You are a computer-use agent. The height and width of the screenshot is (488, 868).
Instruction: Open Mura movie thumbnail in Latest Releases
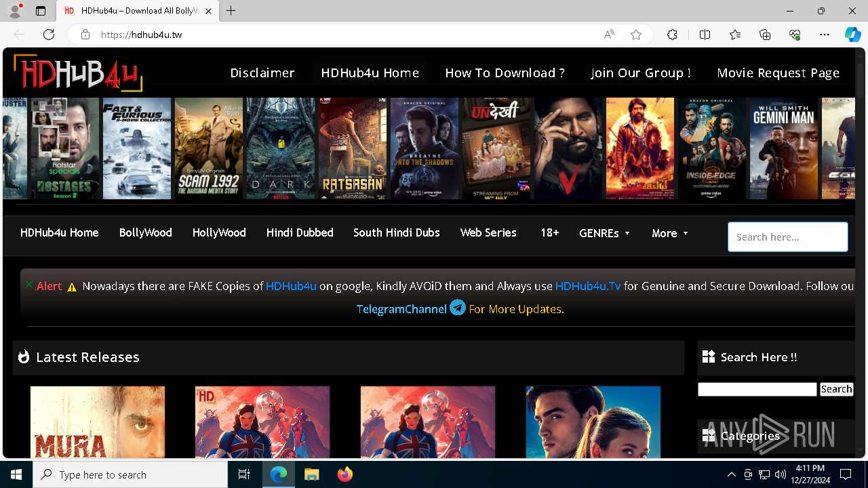point(98,422)
